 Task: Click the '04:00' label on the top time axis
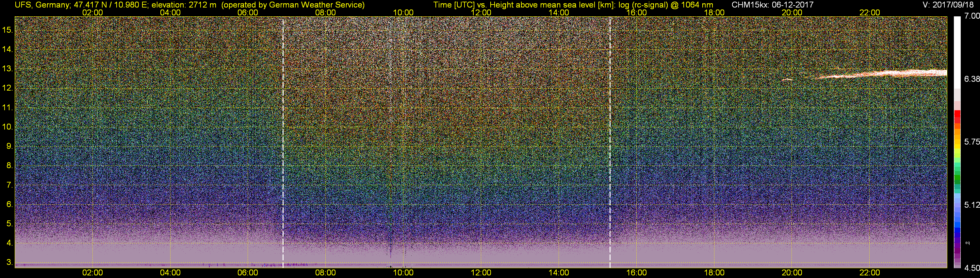[x=170, y=12]
